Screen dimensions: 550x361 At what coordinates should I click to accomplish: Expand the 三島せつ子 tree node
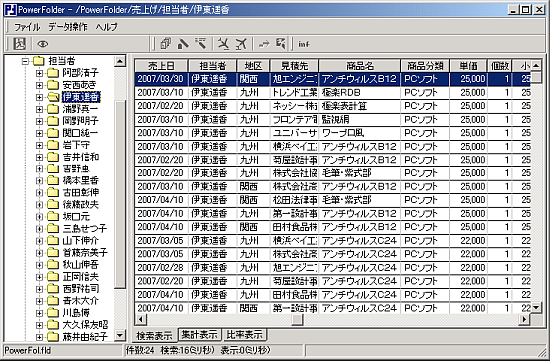(39, 229)
